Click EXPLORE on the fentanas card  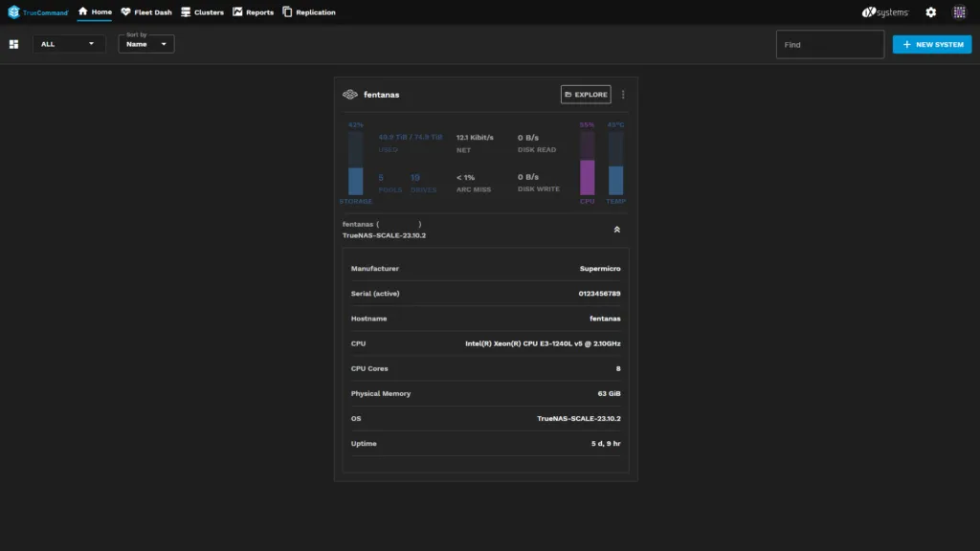click(585, 94)
